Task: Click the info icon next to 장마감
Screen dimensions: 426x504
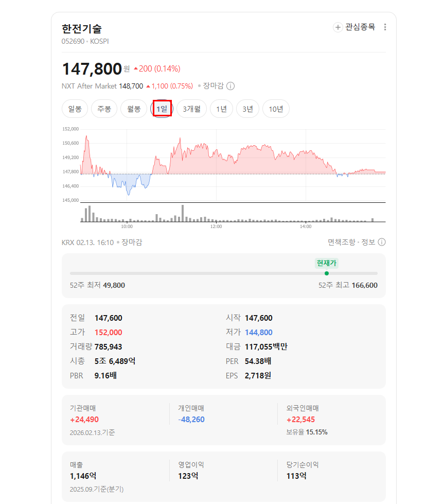Action: coord(230,86)
